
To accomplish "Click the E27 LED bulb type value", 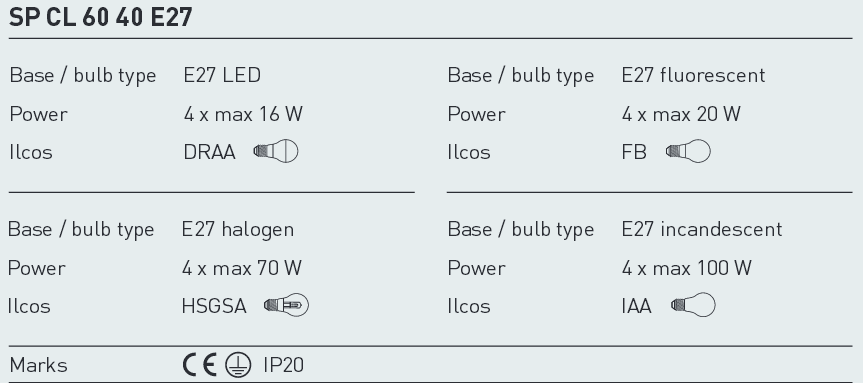I will (x=222, y=75).
